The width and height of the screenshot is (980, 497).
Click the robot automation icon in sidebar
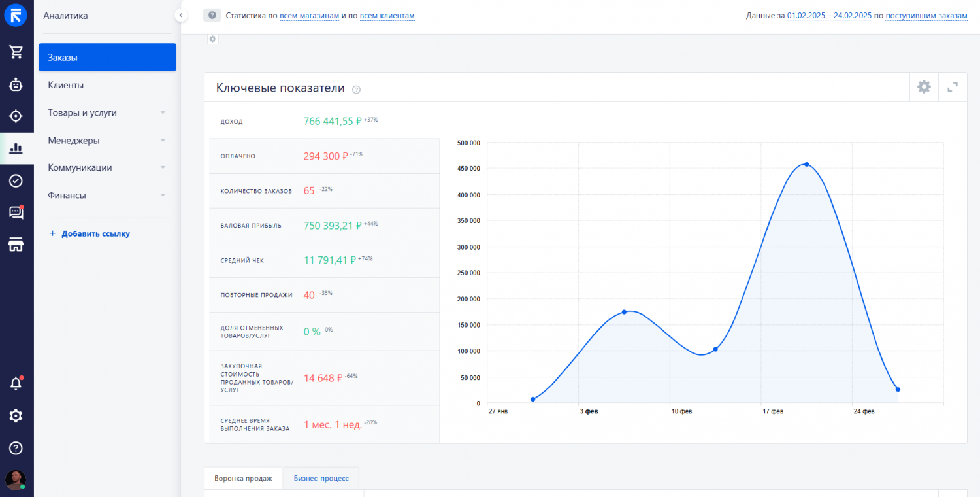coord(16,84)
